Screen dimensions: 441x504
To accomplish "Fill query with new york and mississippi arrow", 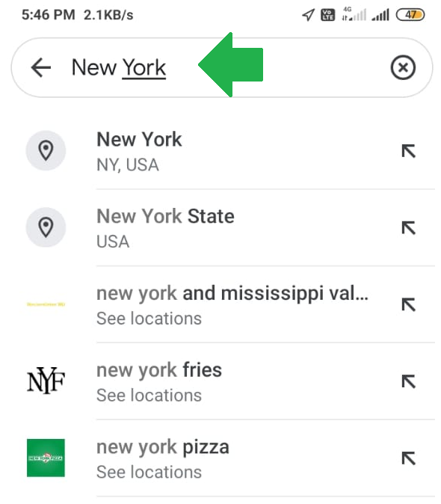I will coord(409,304).
